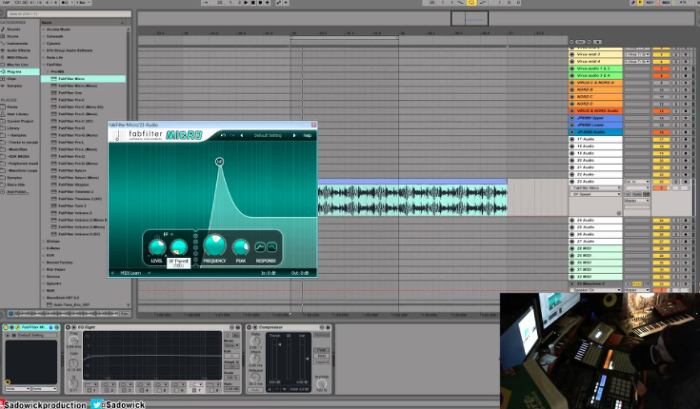The image size is (700, 409).
Task: Select MIDI Effects category in browser
Action: pos(17,58)
